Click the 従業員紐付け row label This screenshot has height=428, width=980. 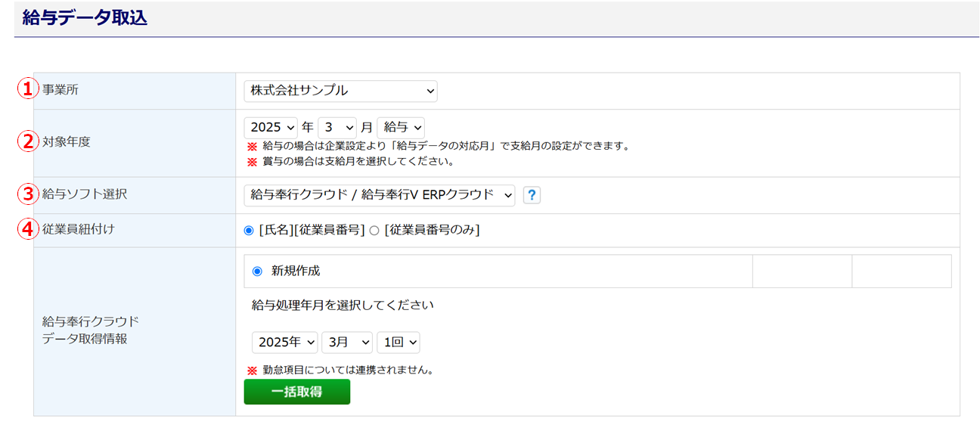pyautogui.click(x=79, y=229)
